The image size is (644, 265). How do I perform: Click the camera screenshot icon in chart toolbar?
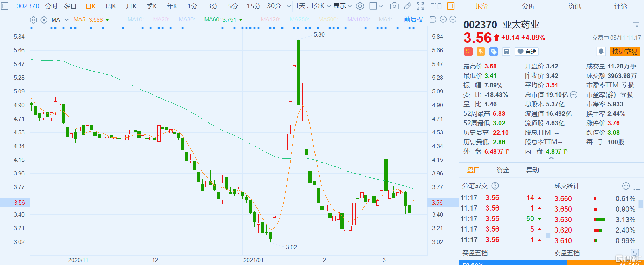point(394,6)
